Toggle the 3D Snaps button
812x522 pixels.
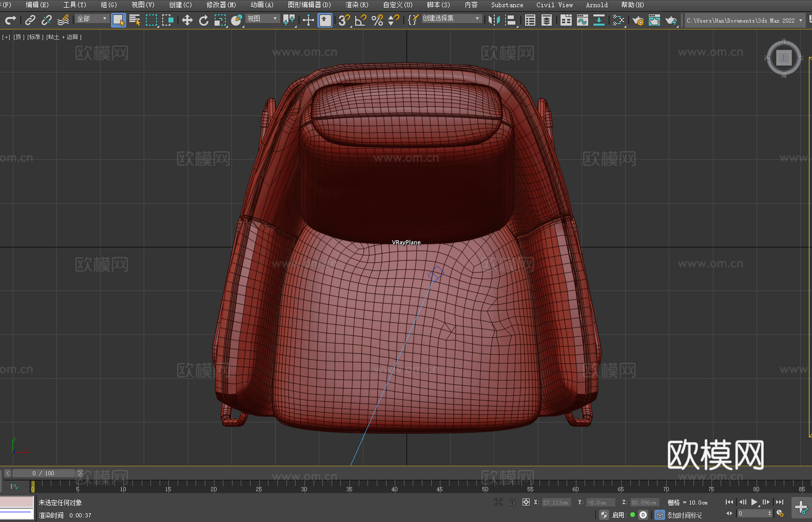pyautogui.click(x=344, y=20)
